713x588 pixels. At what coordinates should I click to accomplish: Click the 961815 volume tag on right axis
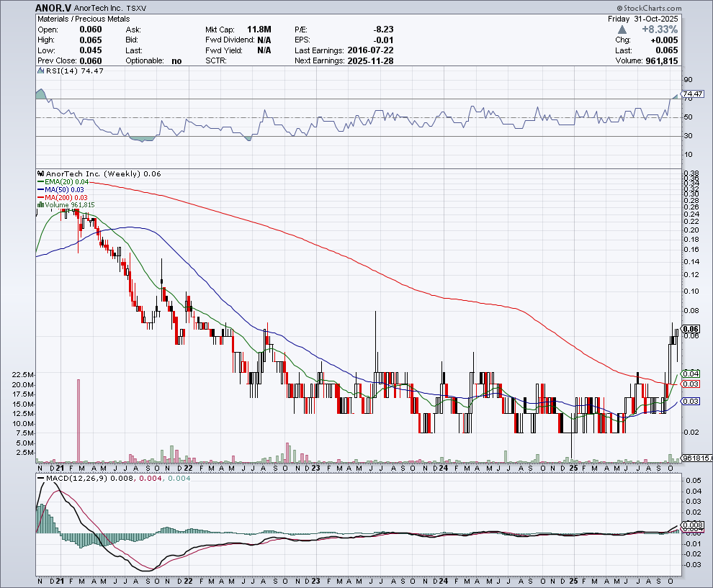(x=698, y=458)
